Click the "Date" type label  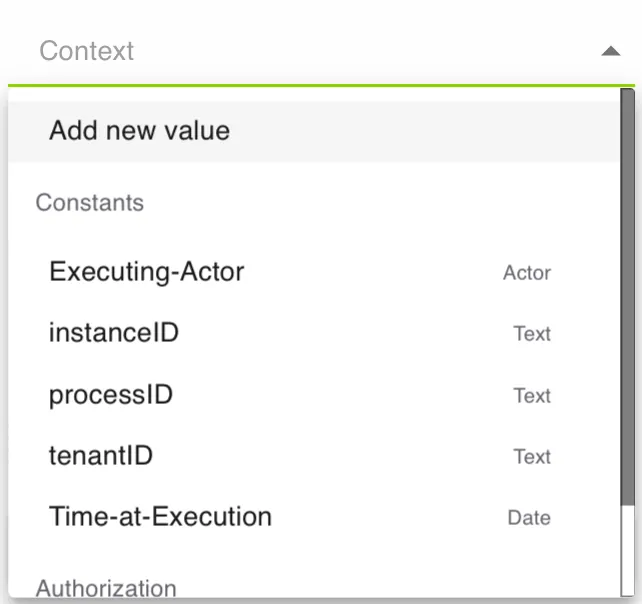coord(529,518)
